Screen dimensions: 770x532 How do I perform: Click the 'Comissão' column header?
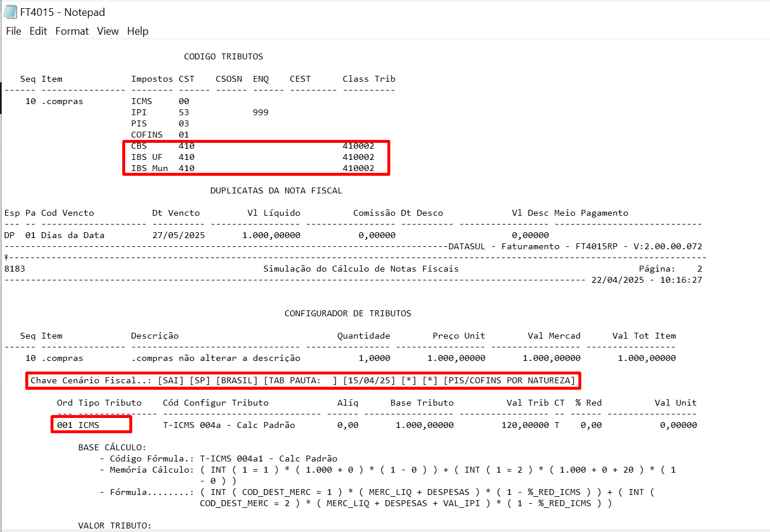374,213
